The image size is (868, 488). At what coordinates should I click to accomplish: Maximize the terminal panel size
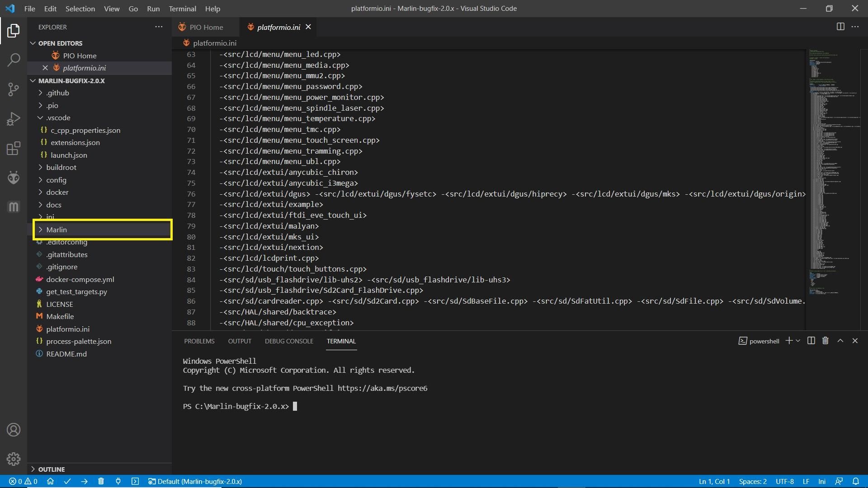pos(840,341)
